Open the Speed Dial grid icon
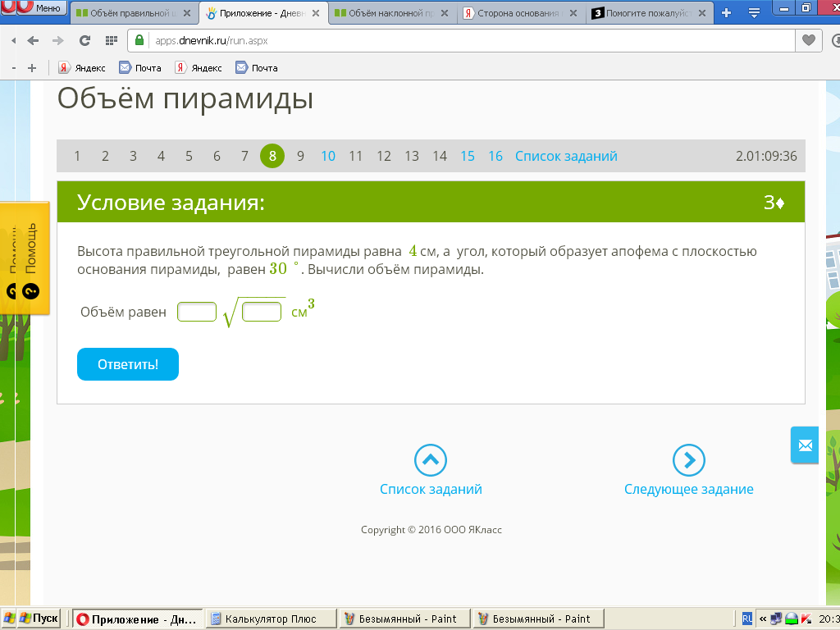Screen dimensions: 840x630 pyautogui.click(x=112, y=41)
